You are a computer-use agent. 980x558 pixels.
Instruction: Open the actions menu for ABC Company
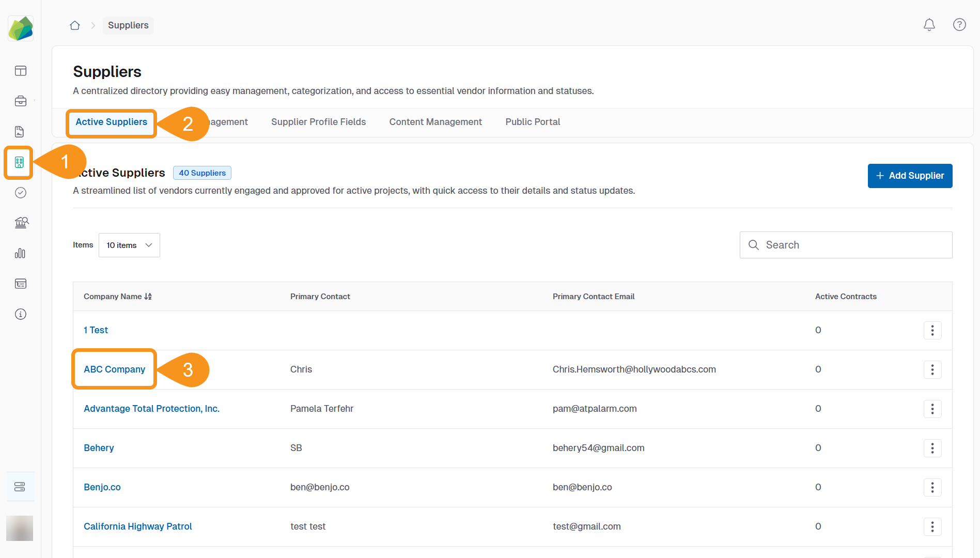pos(932,369)
